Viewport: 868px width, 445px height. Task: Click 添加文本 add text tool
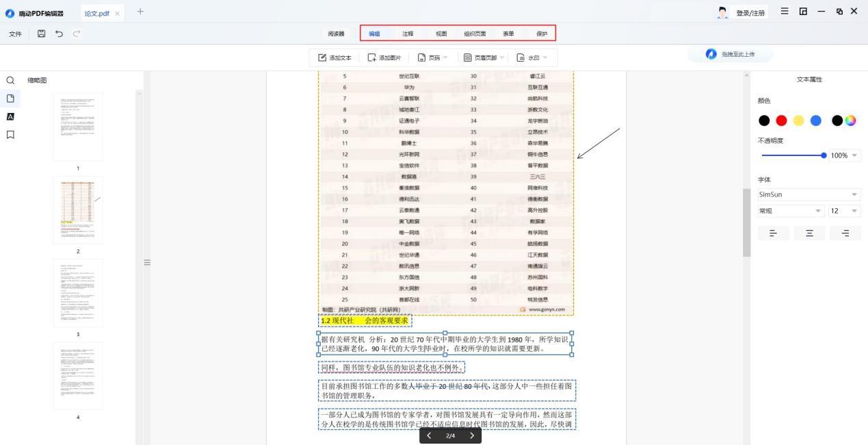tap(335, 58)
